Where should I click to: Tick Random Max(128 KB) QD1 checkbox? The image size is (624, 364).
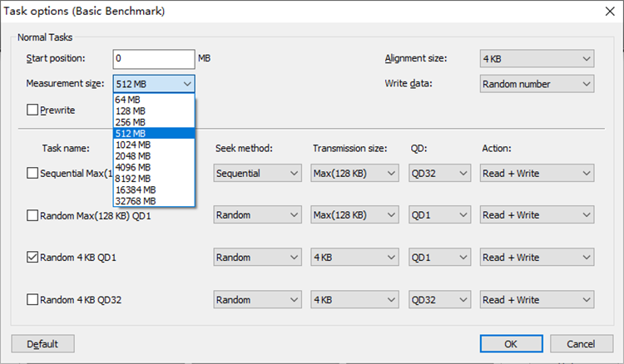click(x=32, y=215)
